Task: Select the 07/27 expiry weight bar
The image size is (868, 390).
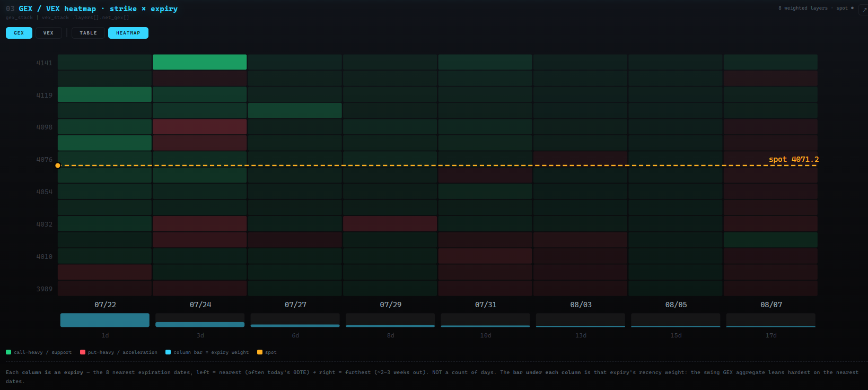Action: pos(295,320)
